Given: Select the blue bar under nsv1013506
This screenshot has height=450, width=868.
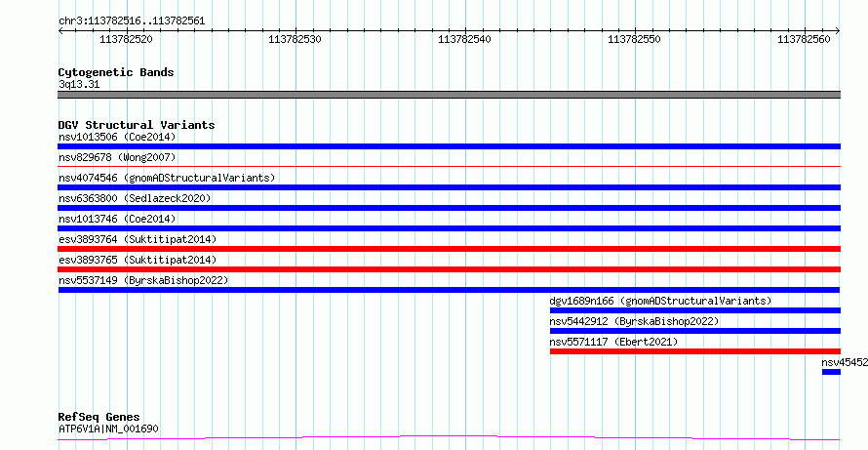Looking at the screenshot, I should point(449,146).
